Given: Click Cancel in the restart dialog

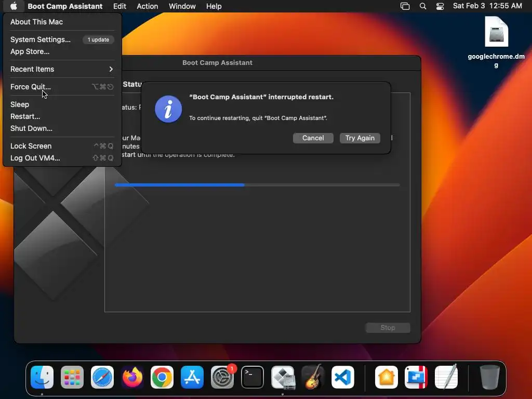Looking at the screenshot, I should (x=313, y=138).
